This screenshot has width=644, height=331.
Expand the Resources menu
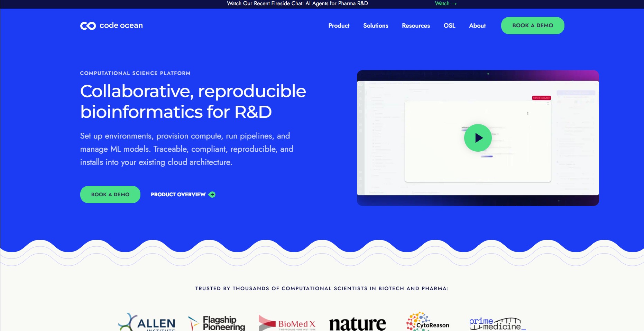416,26
